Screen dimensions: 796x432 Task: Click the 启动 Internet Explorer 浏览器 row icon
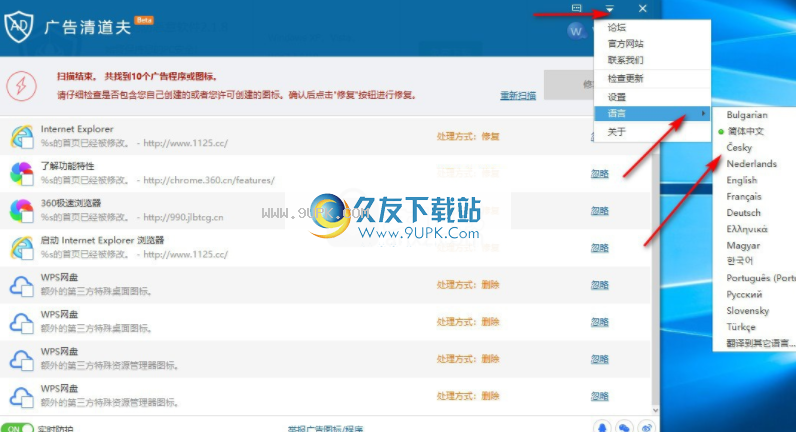[22, 248]
